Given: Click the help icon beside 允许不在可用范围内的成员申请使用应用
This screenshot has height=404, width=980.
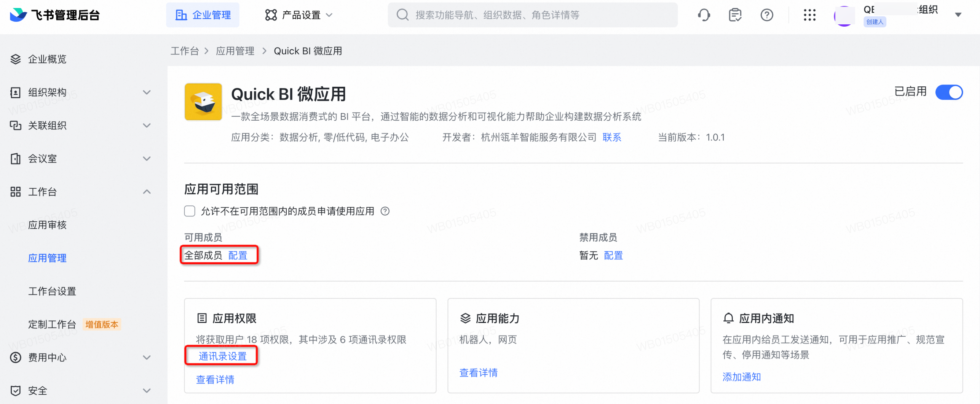Looking at the screenshot, I should pos(385,211).
